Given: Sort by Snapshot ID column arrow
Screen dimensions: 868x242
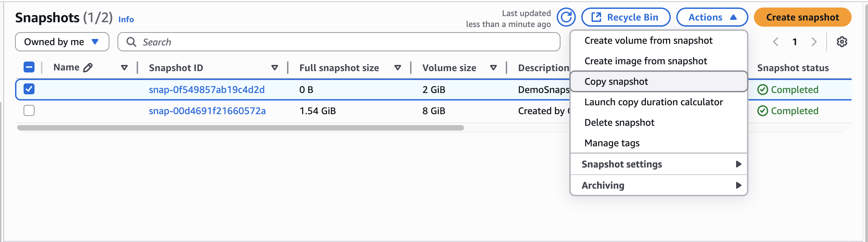Looking at the screenshot, I should click(274, 68).
